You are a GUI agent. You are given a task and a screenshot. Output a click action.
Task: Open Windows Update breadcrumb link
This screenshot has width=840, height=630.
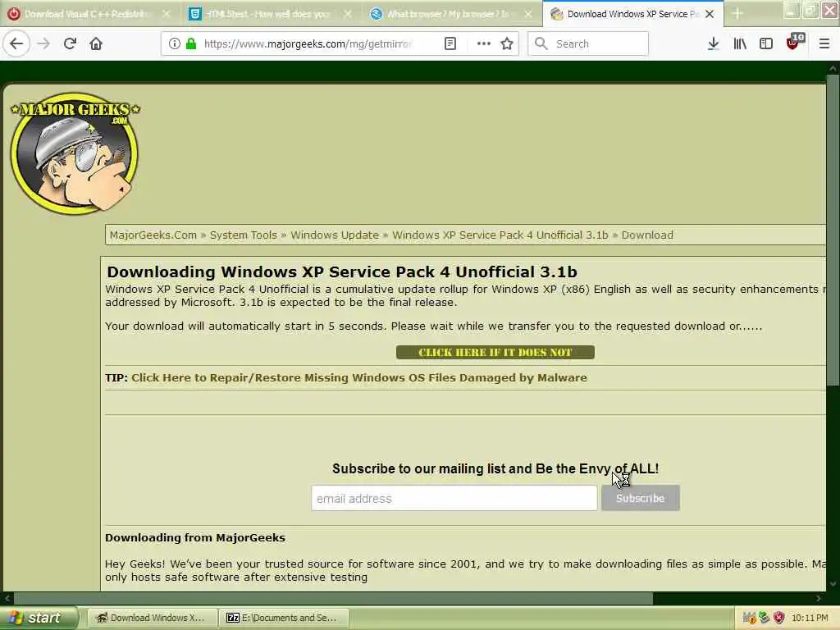pyautogui.click(x=335, y=235)
